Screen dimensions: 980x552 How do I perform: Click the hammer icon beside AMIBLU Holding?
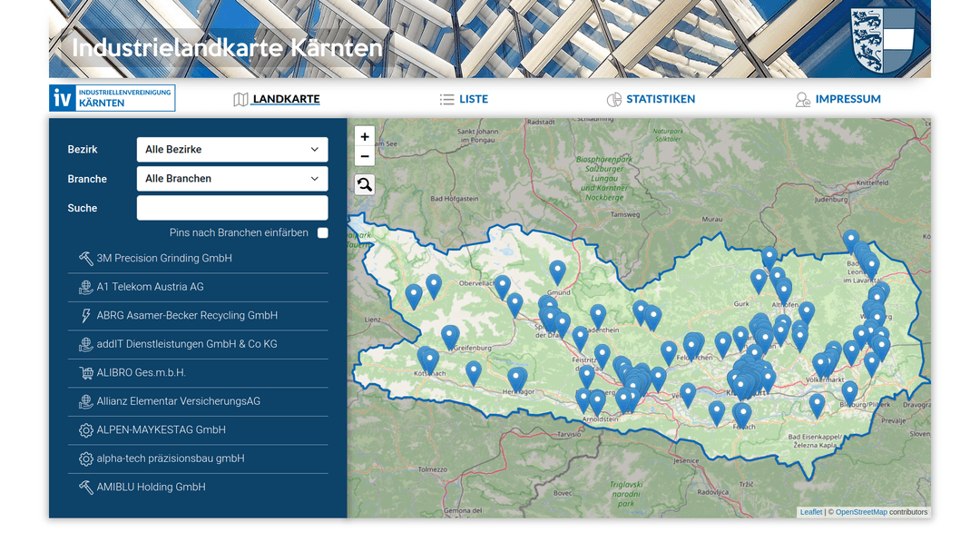[x=85, y=487]
